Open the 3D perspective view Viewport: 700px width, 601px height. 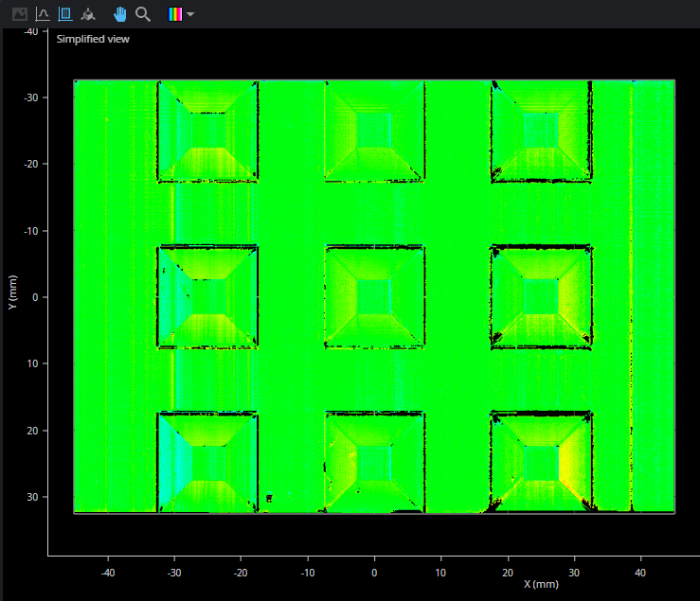pos(88,14)
